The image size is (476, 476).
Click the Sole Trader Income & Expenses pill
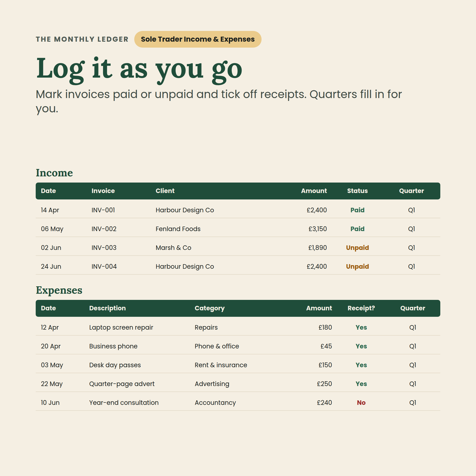(198, 39)
